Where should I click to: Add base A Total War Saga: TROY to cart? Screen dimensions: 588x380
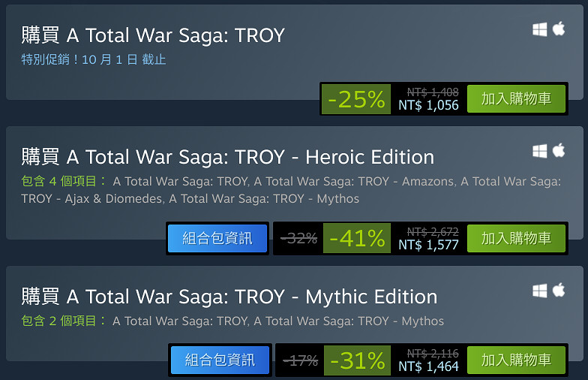pos(516,98)
